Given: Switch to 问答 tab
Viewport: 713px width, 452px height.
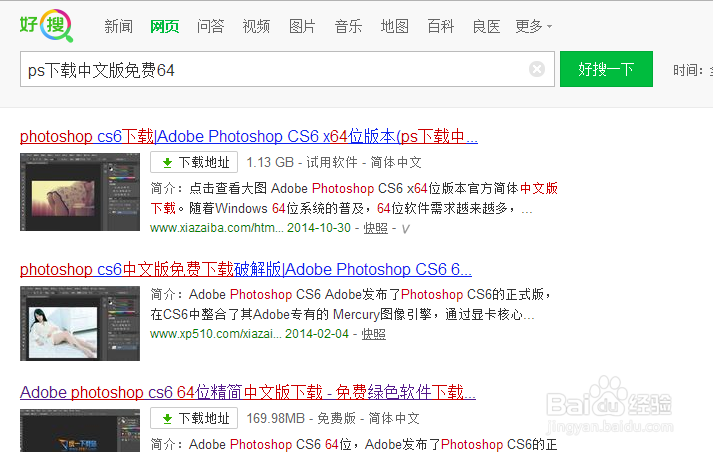Looking at the screenshot, I should pyautogui.click(x=211, y=26).
